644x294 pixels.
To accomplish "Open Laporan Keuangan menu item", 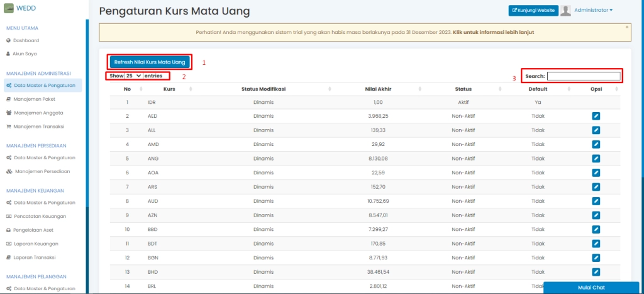I will tap(36, 244).
